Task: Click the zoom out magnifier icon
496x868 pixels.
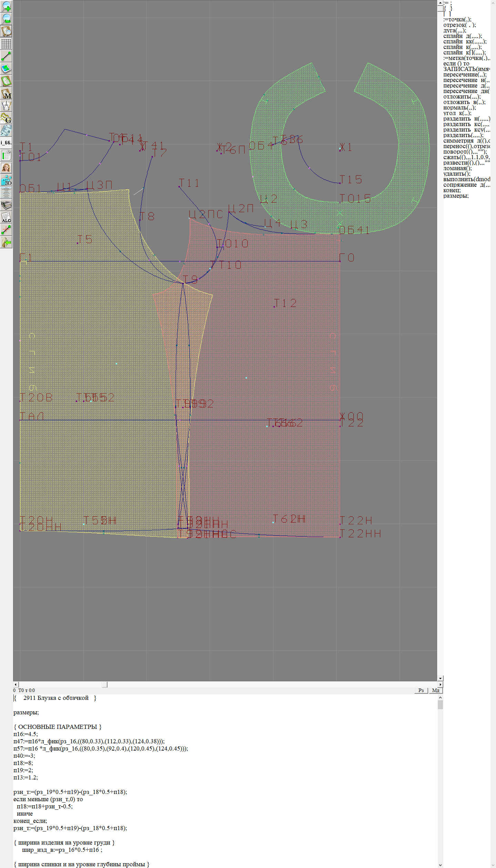Action: coord(6,19)
